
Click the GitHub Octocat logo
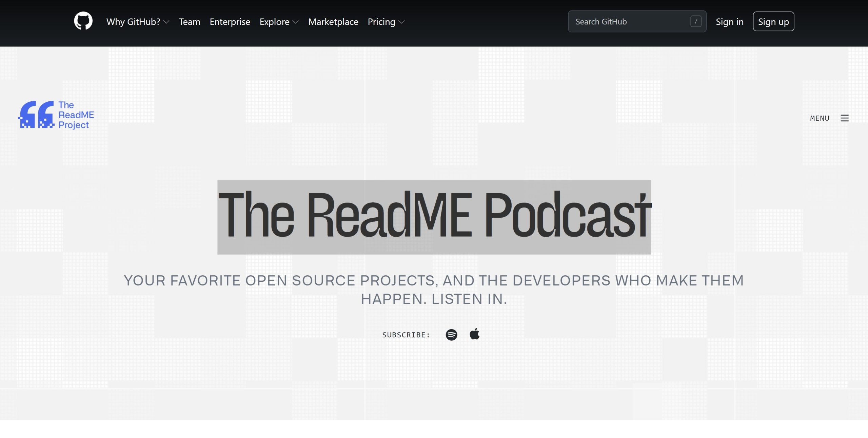point(83,21)
